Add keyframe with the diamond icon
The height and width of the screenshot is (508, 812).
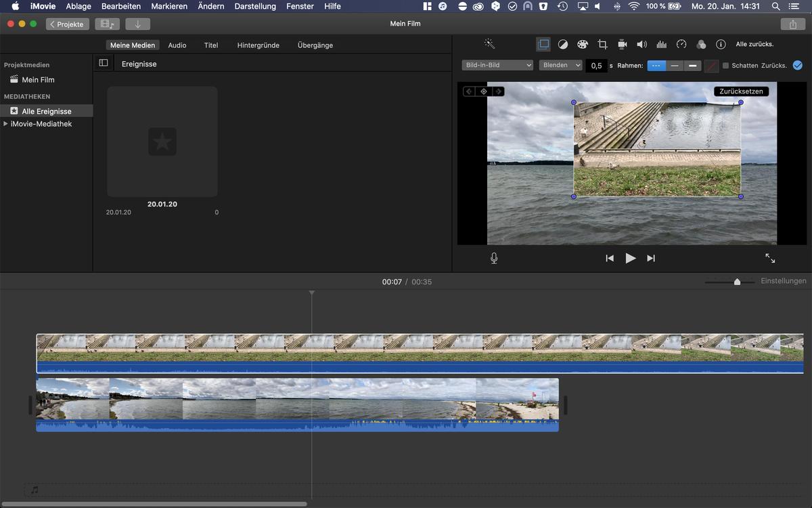(484, 91)
